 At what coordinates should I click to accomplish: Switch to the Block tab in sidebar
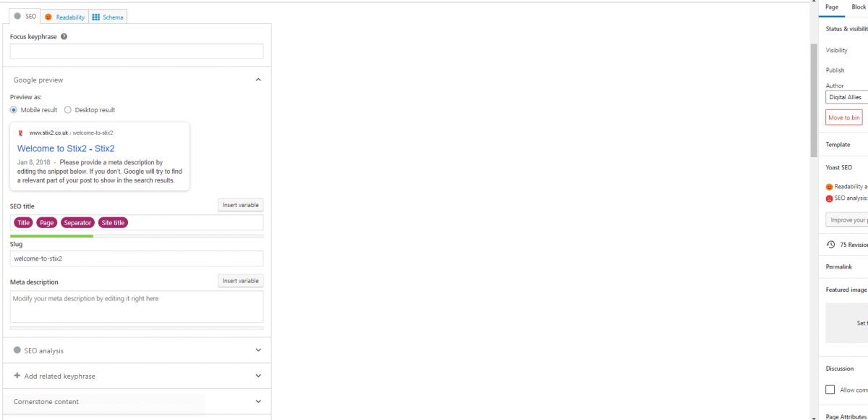859,7
